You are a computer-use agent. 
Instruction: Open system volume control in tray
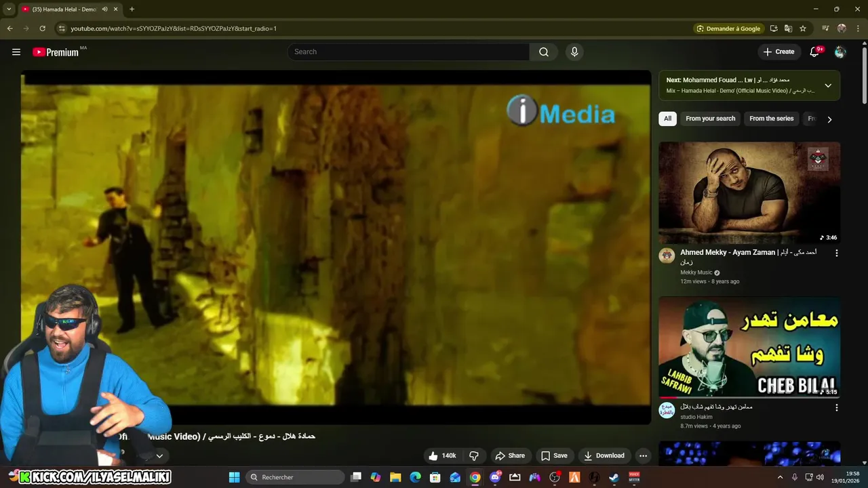click(820, 477)
